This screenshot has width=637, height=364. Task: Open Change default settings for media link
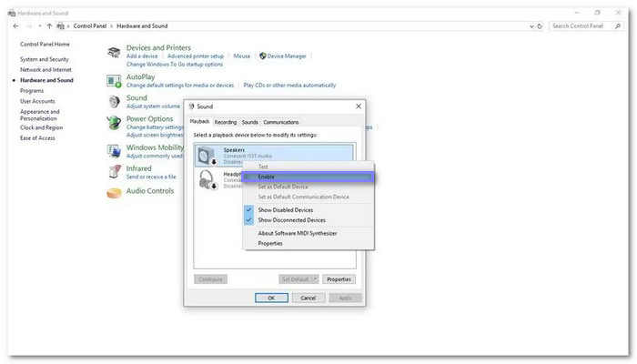pos(180,86)
